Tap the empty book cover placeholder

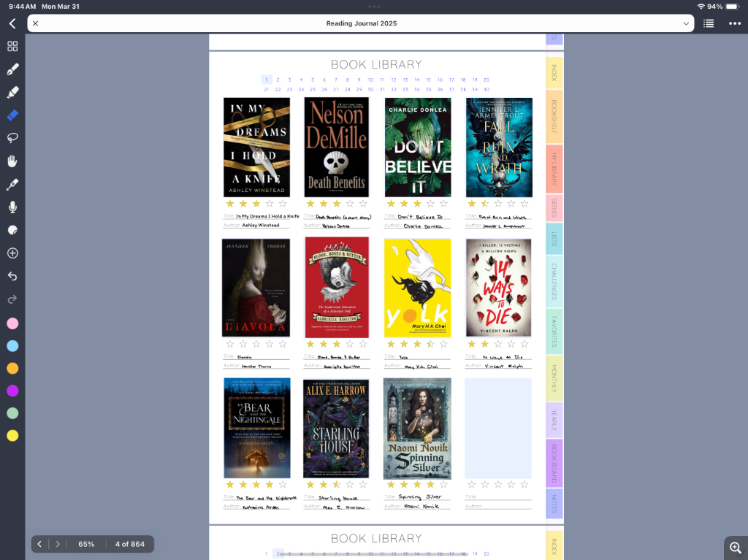tap(498, 429)
